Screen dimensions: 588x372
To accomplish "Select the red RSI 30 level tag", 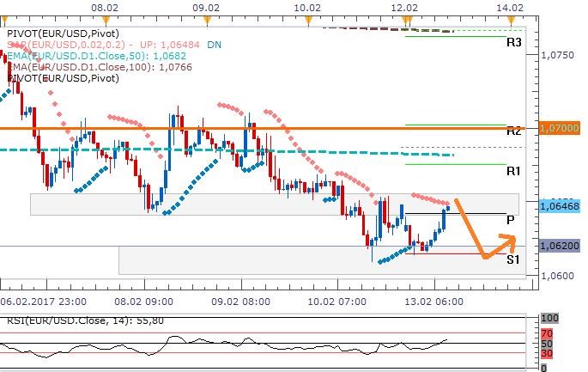I will tap(546, 353).
